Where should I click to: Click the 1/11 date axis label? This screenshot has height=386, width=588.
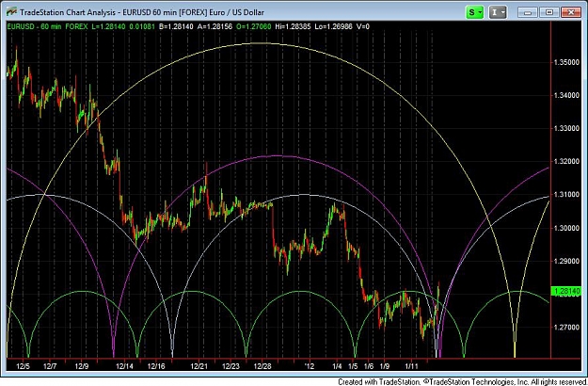click(411, 366)
